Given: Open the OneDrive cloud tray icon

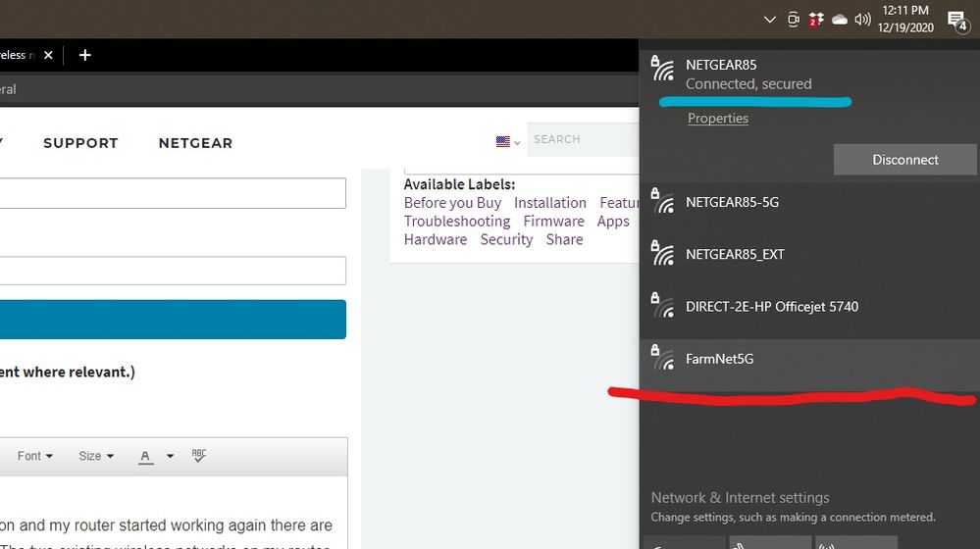Looking at the screenshot, I should point(840,20).
